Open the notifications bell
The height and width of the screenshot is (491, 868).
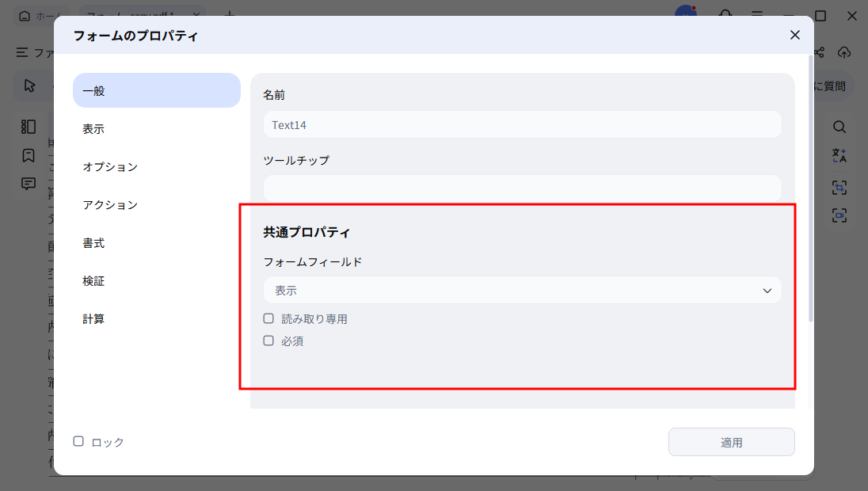[726, 15]
